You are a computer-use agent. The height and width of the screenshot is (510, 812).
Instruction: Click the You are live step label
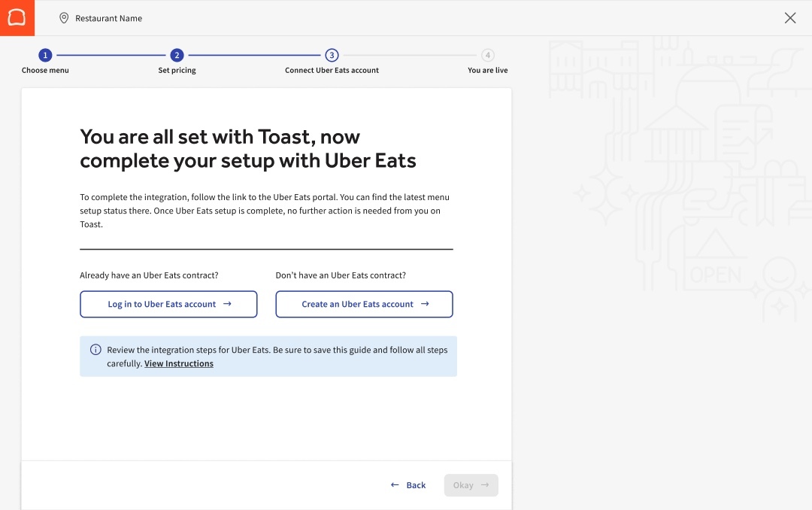(487, 70)
